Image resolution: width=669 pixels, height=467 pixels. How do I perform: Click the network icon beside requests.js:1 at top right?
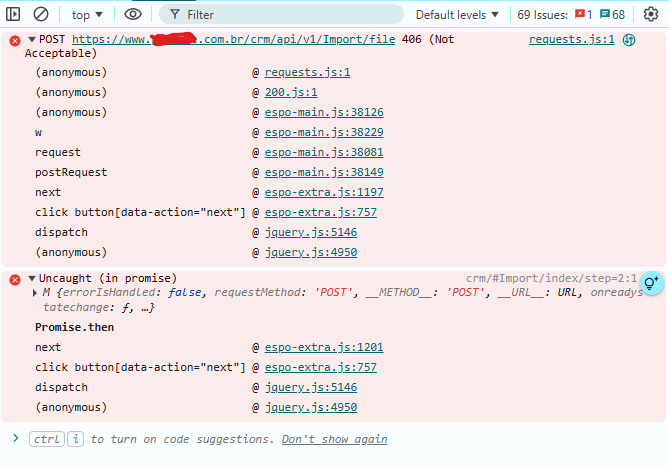pos(629,40)
